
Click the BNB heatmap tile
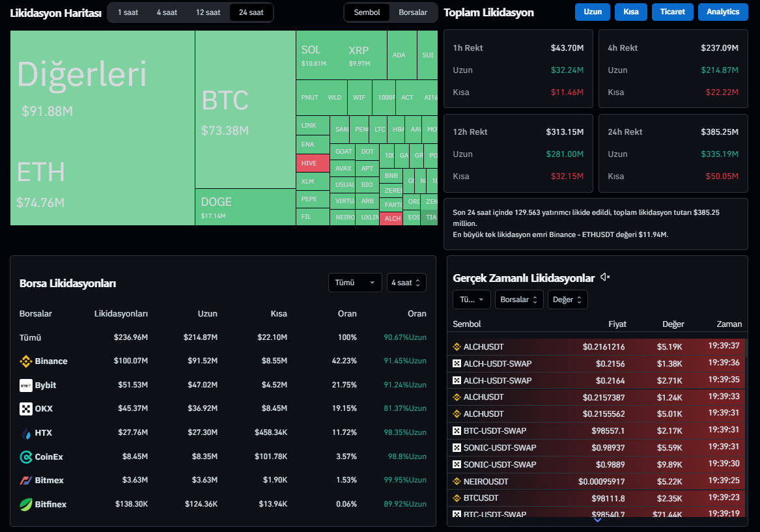coord(391,176)
